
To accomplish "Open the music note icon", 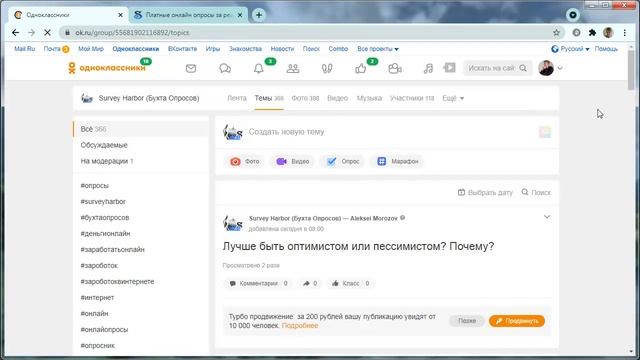I will (x=428, y=68).
